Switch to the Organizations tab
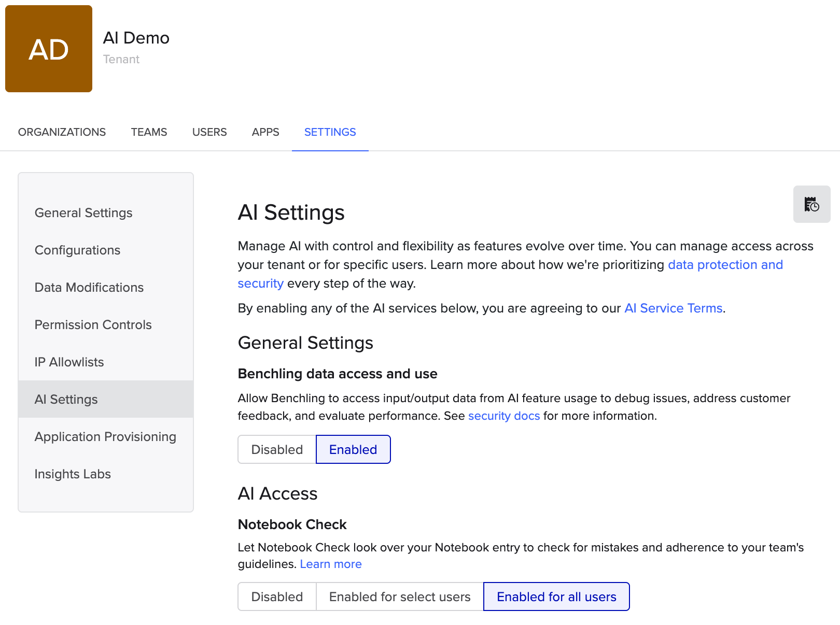Screen dimensions: 840x625 [x=62, y=132]
